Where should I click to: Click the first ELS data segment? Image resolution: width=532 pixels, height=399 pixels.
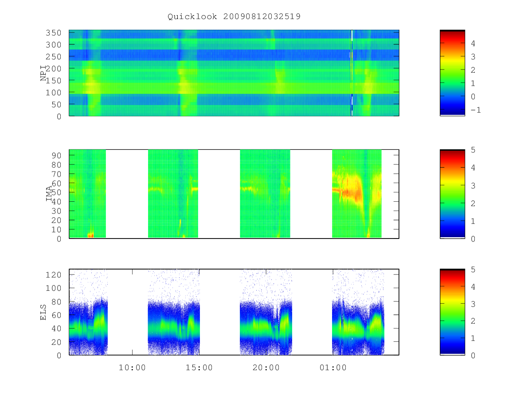pyautogui.click(x=88, y=312)
